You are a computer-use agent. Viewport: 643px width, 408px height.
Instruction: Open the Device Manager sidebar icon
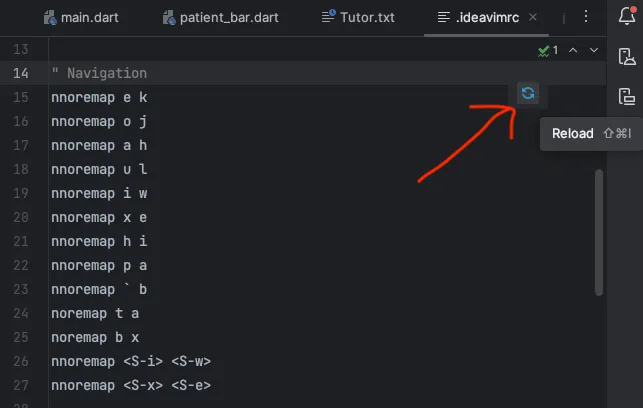(x=626, y=58)
